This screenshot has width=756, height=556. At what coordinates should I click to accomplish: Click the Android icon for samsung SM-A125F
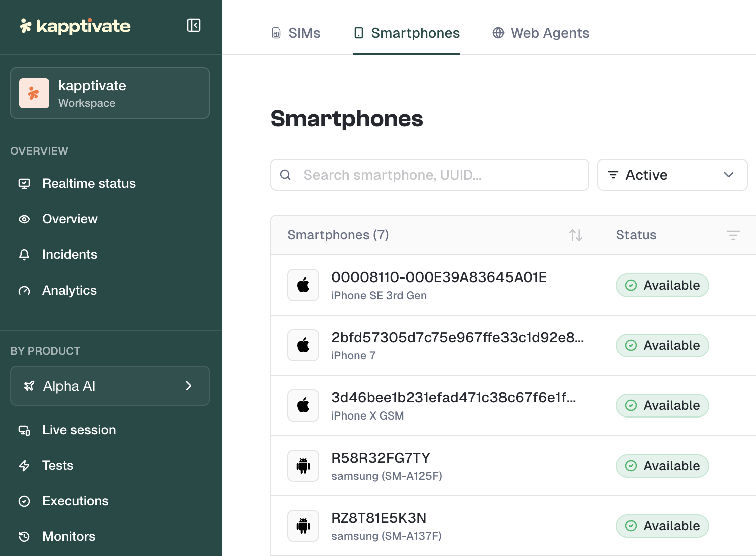click(x=303, y=466)
